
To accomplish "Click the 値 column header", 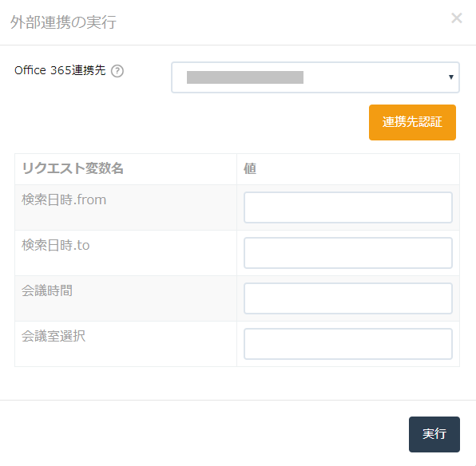I will [250, 168].
